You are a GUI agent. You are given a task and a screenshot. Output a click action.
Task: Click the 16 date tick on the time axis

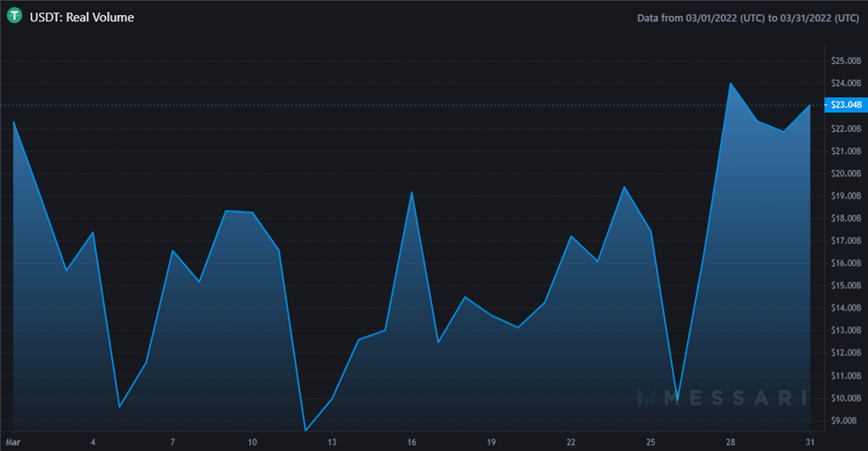[x=411, y=442]
